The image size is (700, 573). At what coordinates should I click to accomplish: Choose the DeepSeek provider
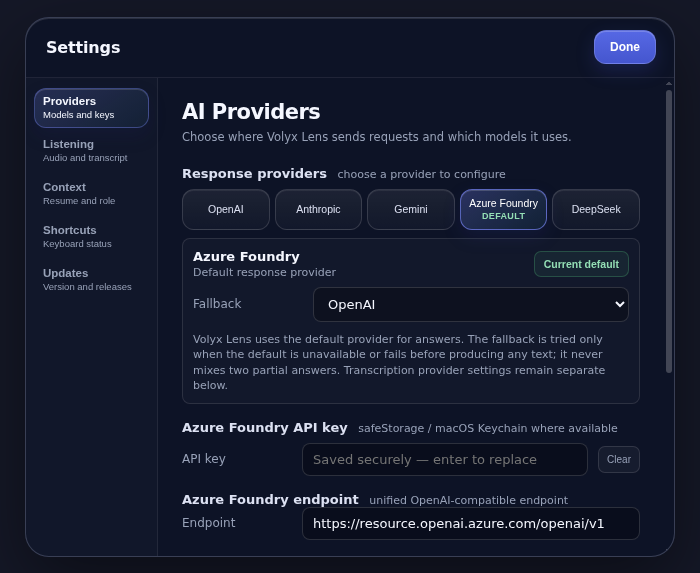tap(596, 209)
